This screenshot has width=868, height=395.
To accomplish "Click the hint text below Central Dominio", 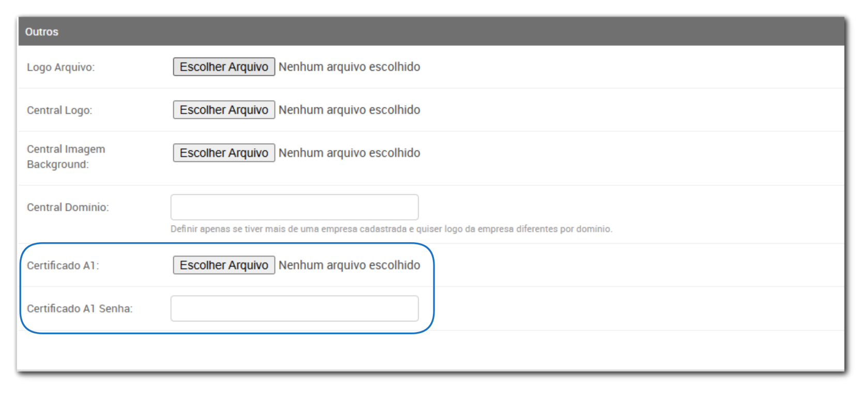I will coord(391,229).
